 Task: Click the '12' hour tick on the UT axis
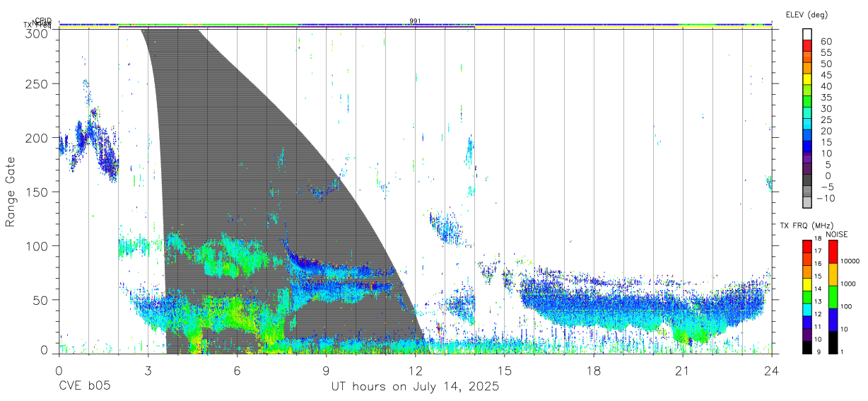[416, 371]
